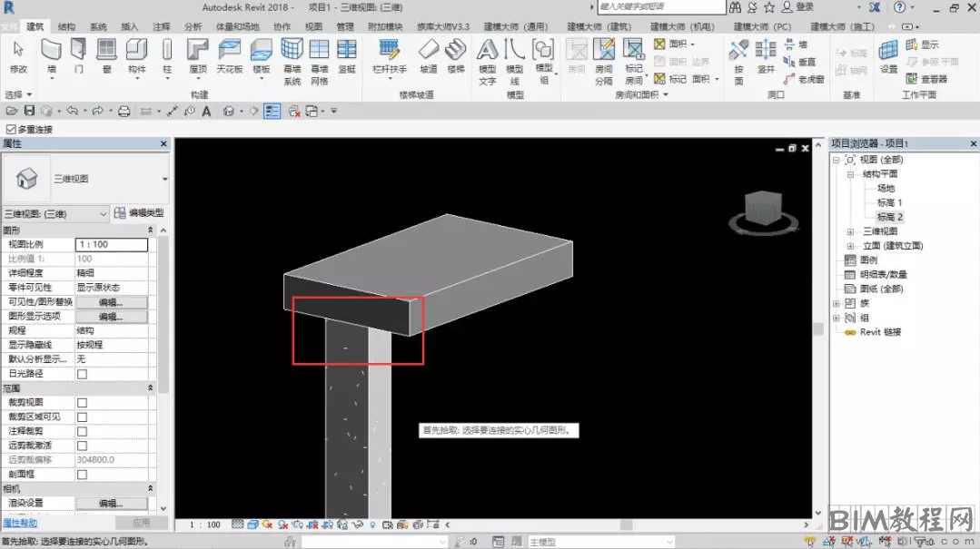Screen dimensions: 980x549
Task: Enable the 注释裁剪 checkbox
Action: (82, 431)
